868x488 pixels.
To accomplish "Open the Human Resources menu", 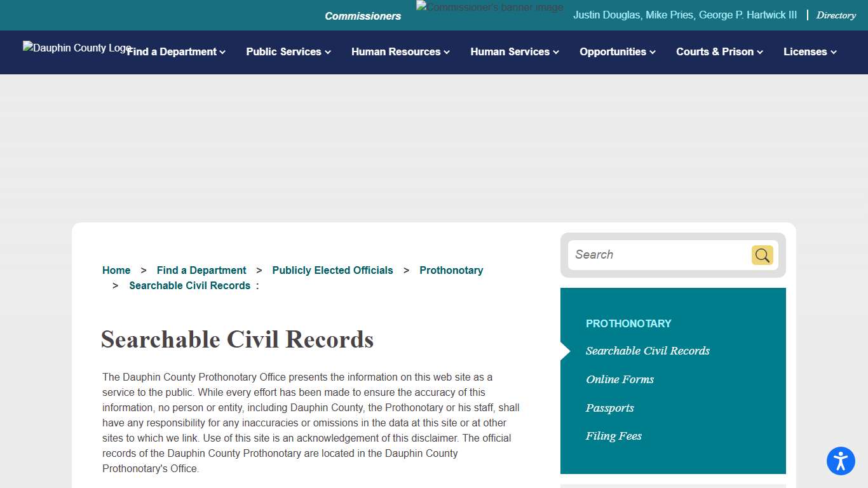I will [400, 52].
